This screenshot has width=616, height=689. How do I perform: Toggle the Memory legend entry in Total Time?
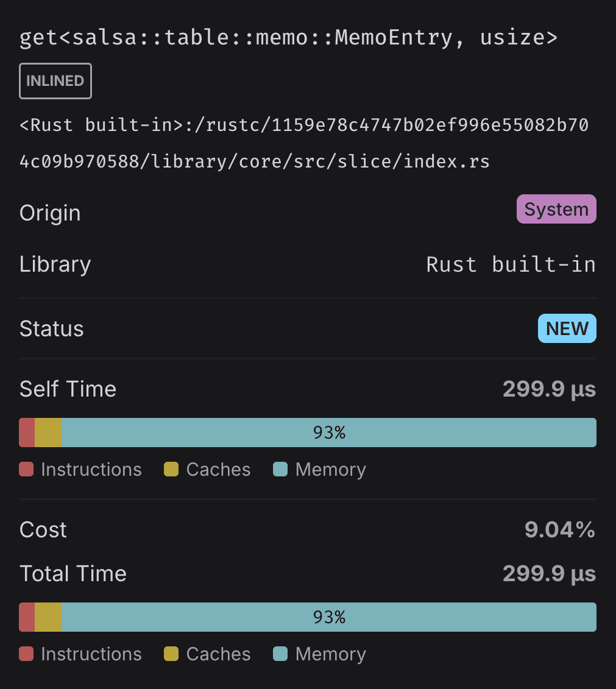(319, 654)
